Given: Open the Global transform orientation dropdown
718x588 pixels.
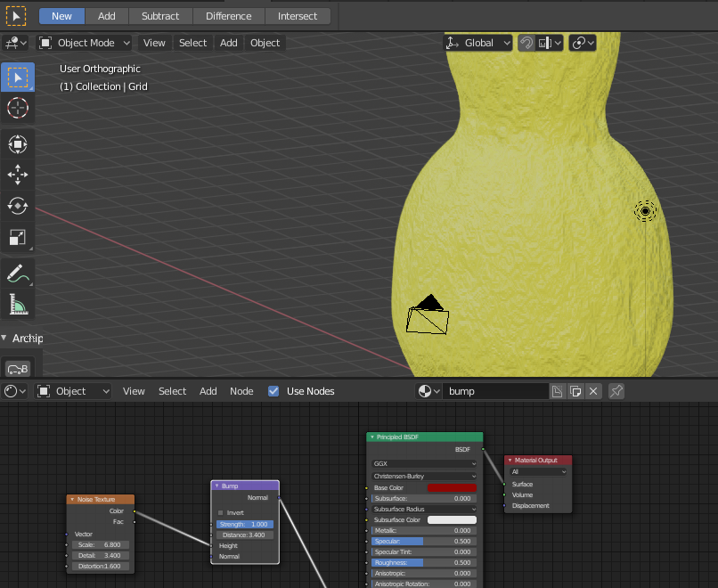Looking at the screenshot, I should pyautogui.click(x=478, y=43).
